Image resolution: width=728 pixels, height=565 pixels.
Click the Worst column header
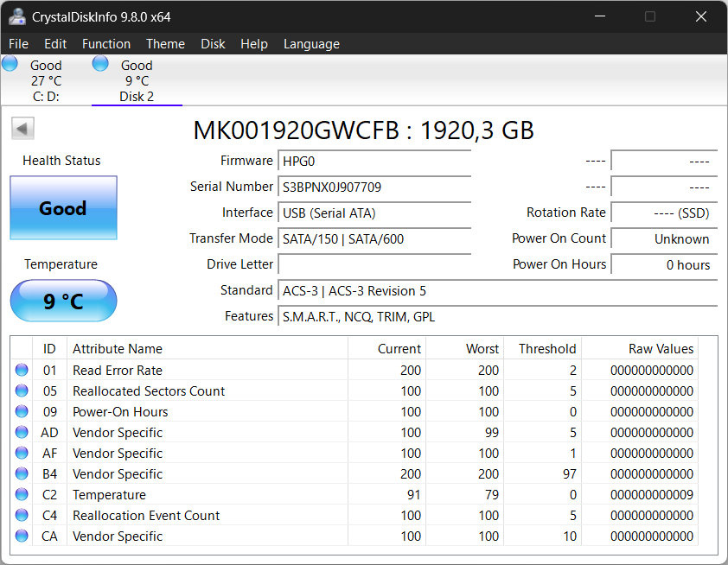[465, 348]
